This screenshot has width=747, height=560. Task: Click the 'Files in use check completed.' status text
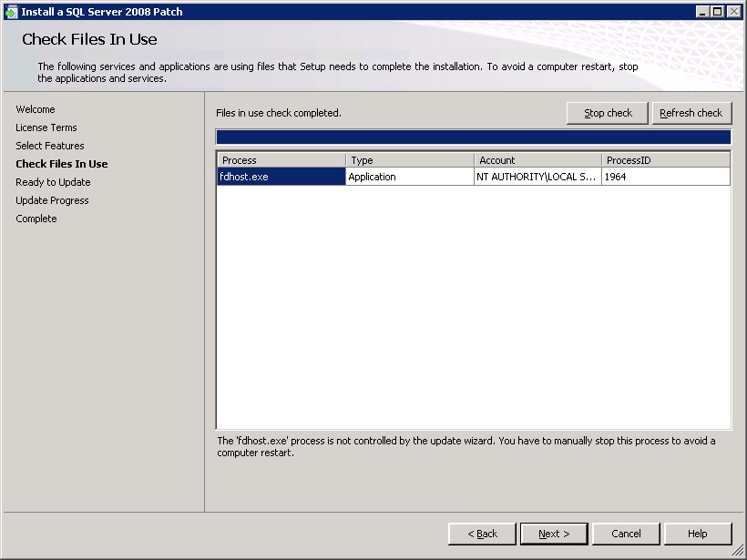click(279, 113)
